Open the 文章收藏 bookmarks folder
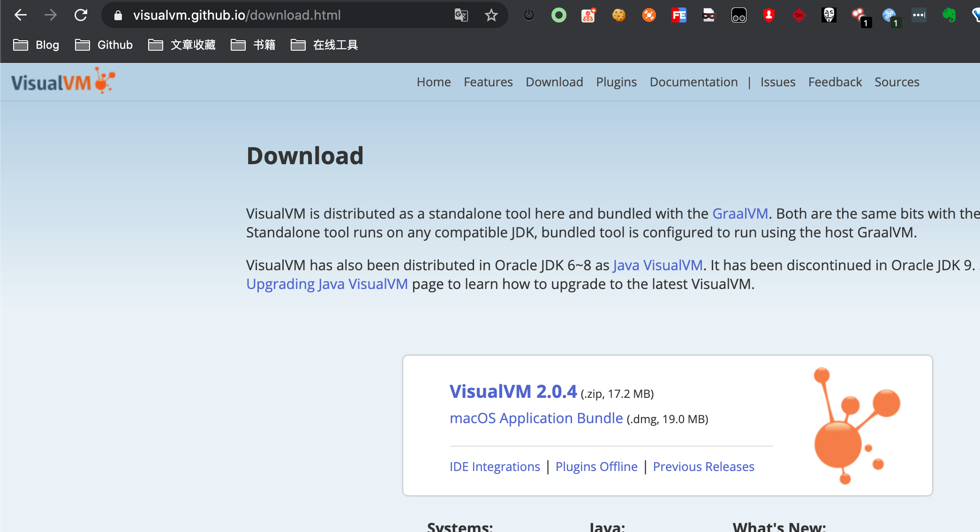Screen dimensions: 980x532 pyautogui.click(x=181, y=45)
